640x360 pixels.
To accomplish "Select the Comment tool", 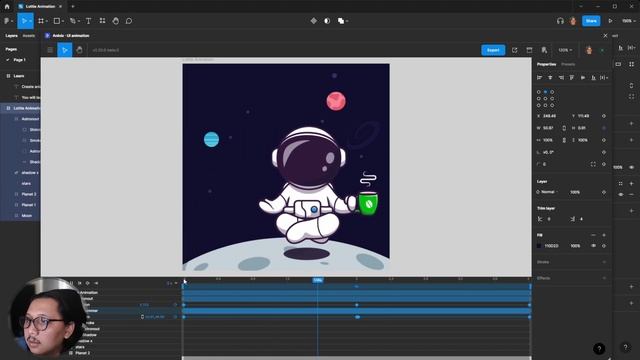I will coord(129,21).
